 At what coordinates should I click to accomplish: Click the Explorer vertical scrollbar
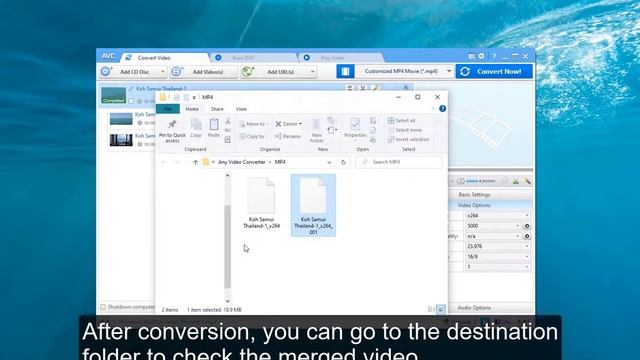(227, 246)
